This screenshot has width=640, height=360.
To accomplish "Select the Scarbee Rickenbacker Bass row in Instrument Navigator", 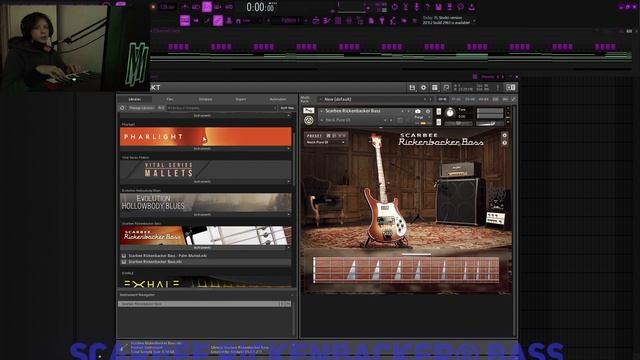I will (x=204, y=304).
